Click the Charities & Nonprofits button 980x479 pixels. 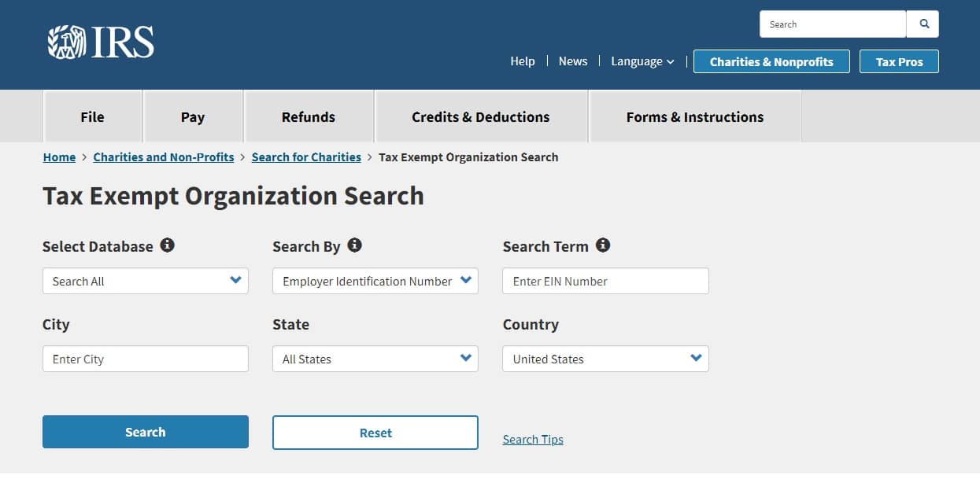tap(771, 61)
